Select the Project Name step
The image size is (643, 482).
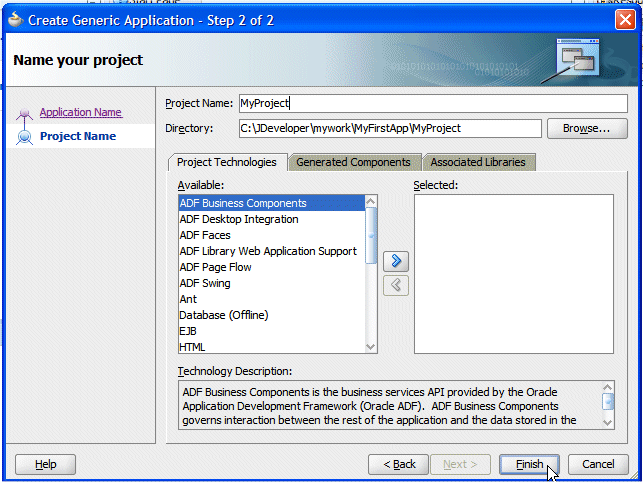[78, 136]
